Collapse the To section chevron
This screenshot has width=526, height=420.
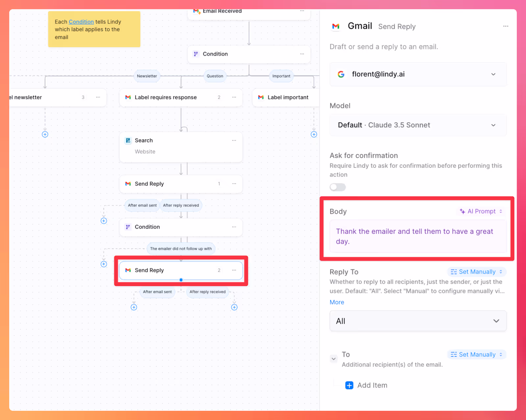pyautogui.click(x=334, y=359)
